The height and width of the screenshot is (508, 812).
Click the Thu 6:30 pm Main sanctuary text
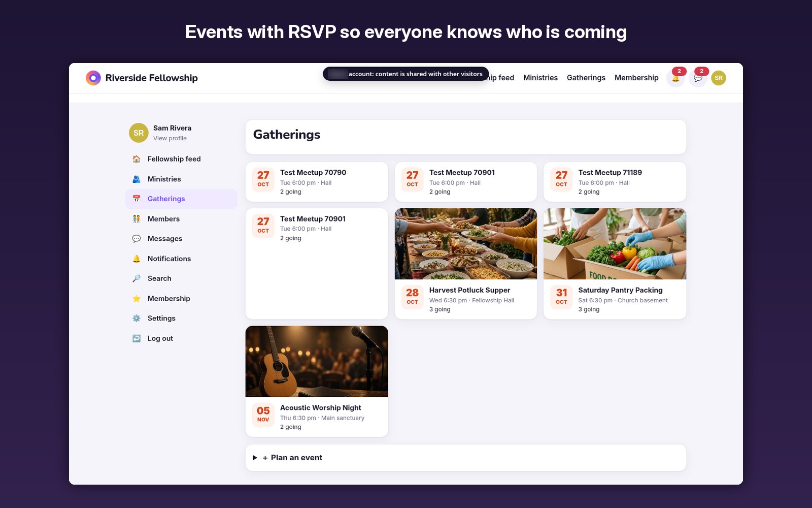[x=322, y=418]
